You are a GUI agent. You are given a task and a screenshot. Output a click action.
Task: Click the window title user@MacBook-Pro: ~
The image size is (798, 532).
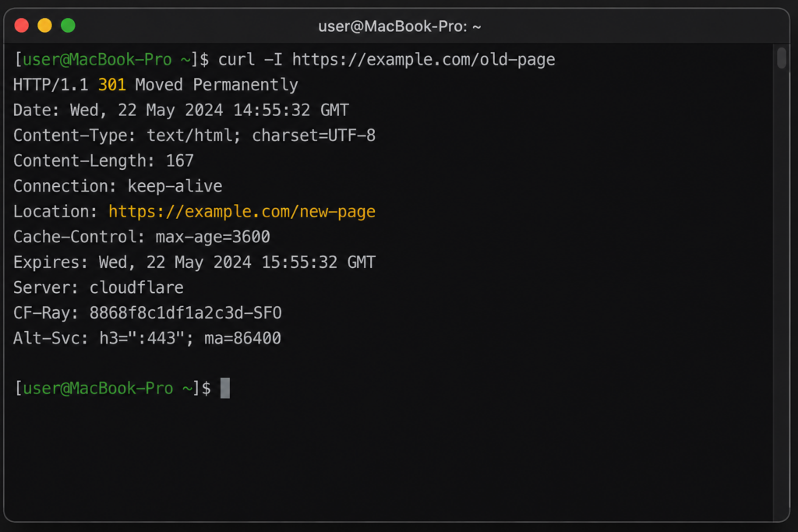[x=400, y=26]
